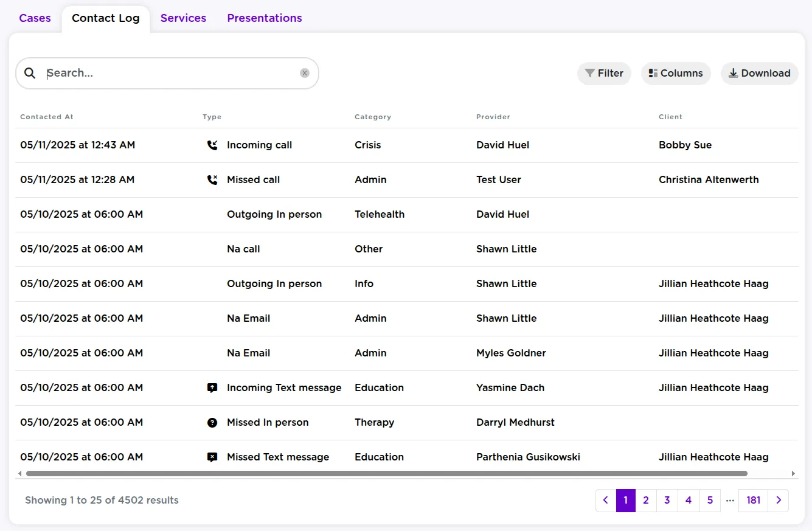Sort by the Contacted At column header
The height and width of the screenshot is (531, 812).
(x=47, y=116)
